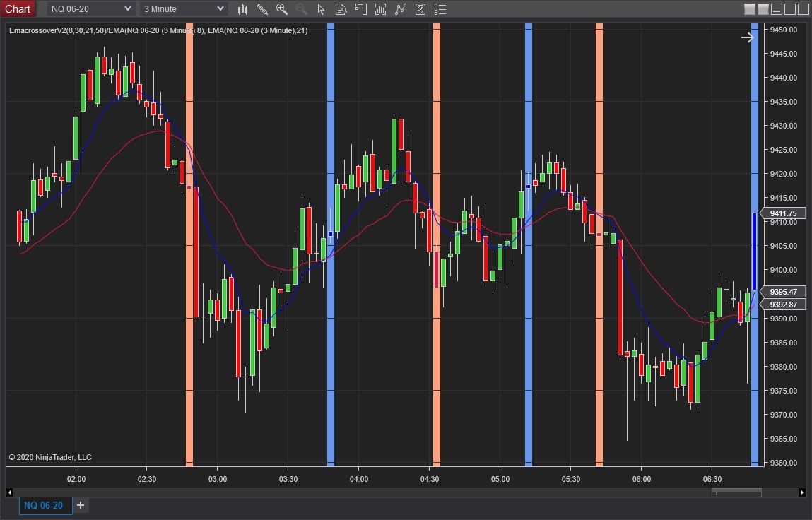812x520 pixels.
Task: Click the 9392.87 price marker
Action: click(783, 305)
